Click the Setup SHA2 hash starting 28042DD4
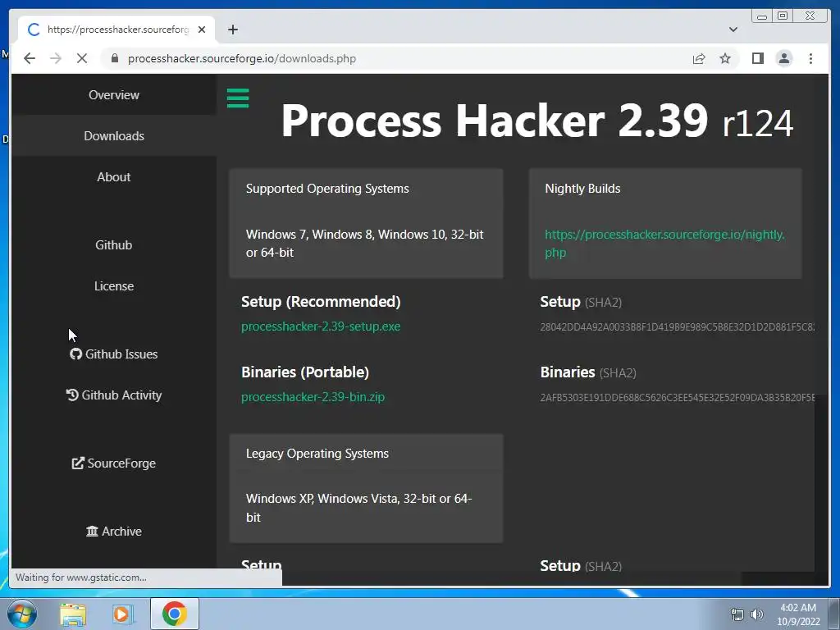 click(677, 326)
